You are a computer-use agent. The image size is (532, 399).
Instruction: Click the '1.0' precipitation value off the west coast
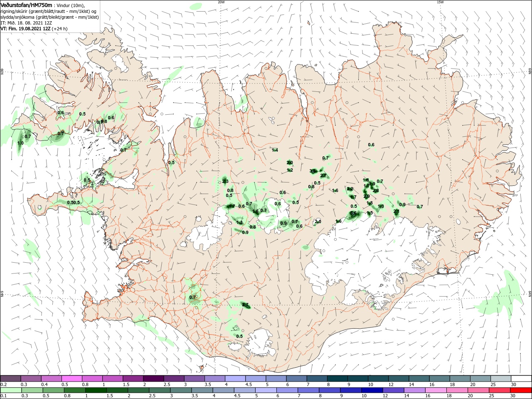coord(21,143)
